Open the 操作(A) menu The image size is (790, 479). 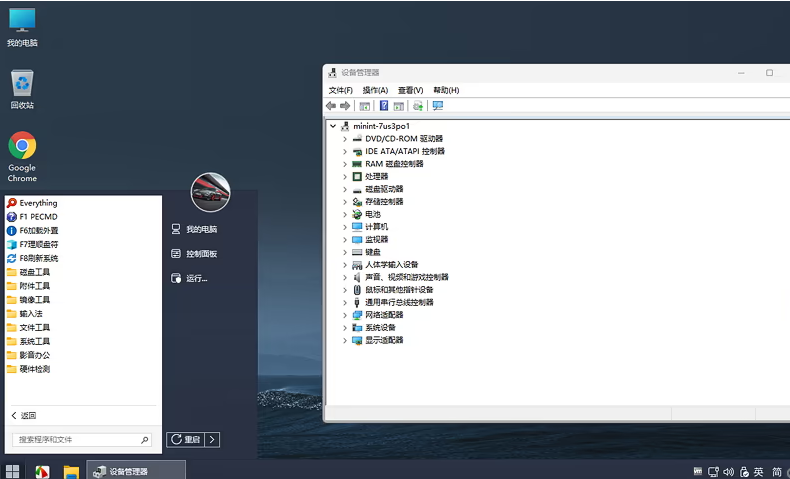click(375, 90)
